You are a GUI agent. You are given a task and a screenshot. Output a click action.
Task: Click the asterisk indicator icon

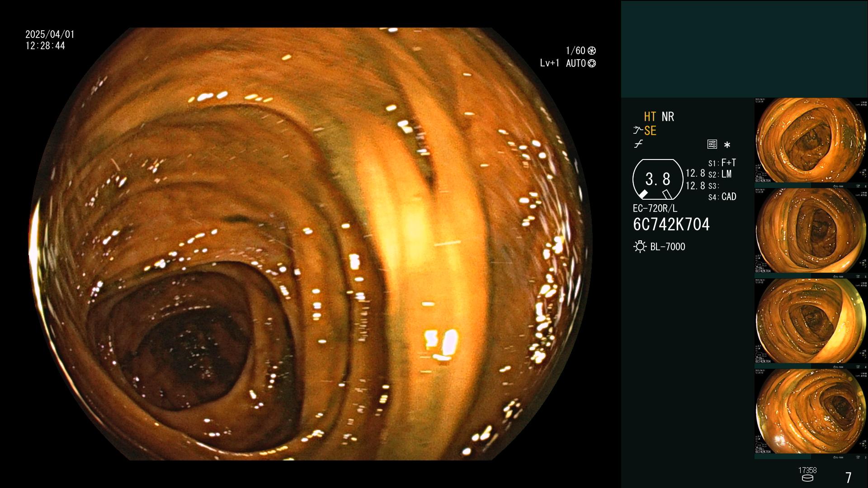pyautogui.click(x=727, y=145)
